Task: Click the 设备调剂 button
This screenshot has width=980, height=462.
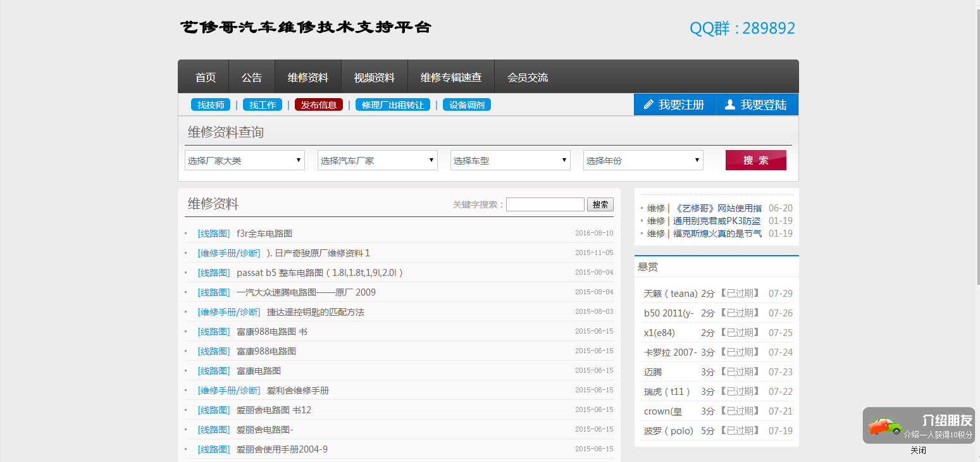Action: 467,105
